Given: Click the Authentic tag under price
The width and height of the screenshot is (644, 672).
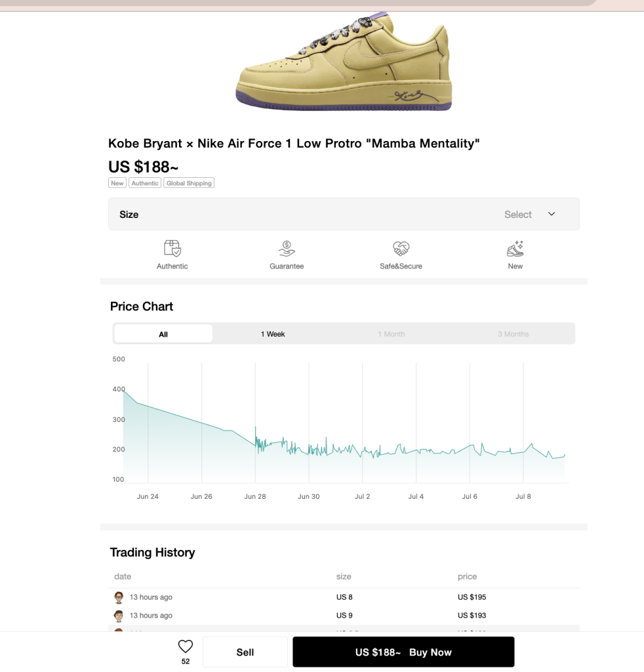Looking at the screenshot, I should (145, 183).
